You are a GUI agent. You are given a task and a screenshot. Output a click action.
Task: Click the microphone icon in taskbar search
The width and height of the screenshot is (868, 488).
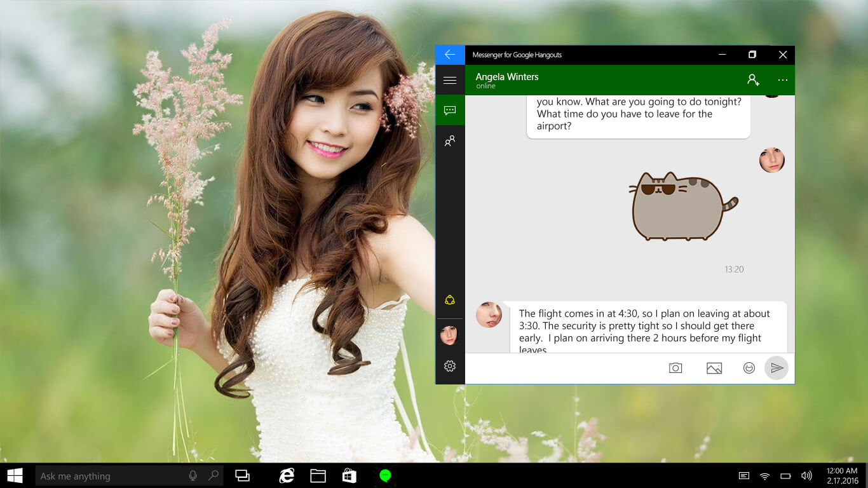coord(193,475)
